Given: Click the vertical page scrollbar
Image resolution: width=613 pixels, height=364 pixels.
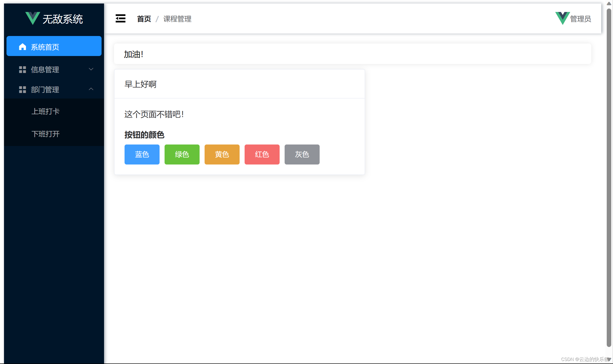Looking at the screenshot, I should pos(609,175).
